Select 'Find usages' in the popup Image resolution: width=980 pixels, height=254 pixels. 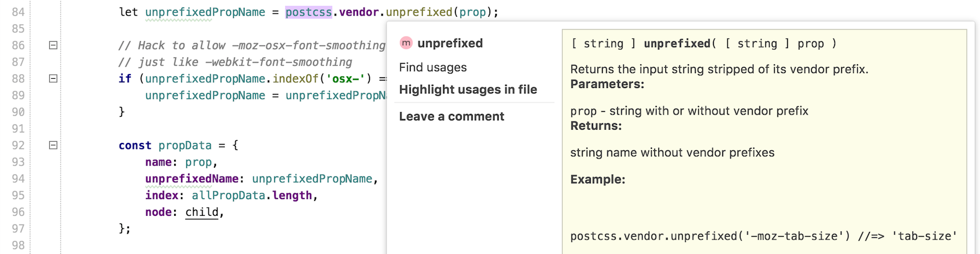(x=433, y=68)
